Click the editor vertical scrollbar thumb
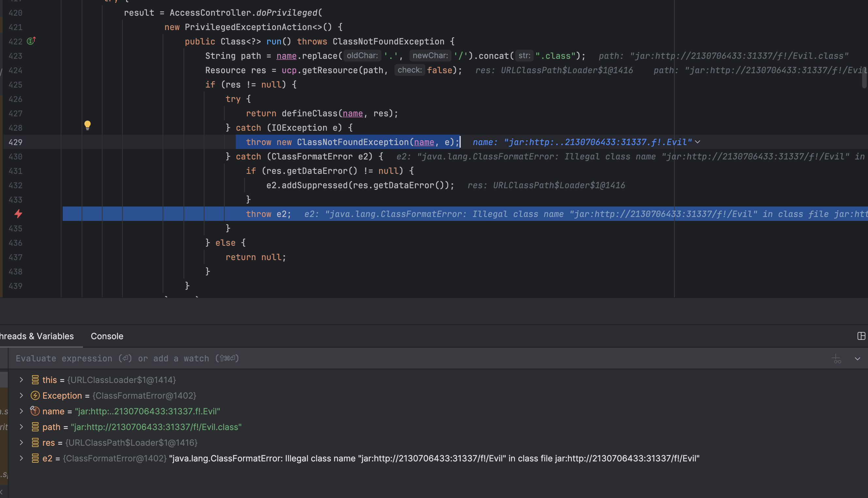 (x=864, y=77)
